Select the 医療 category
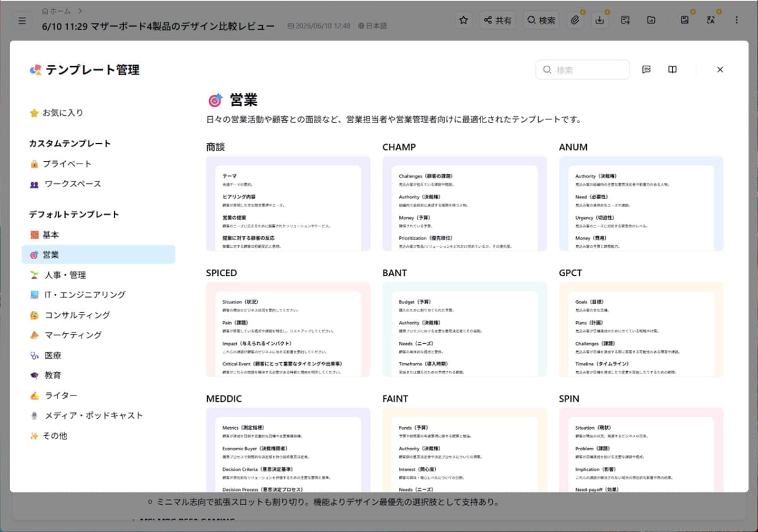 coord(99,355)
